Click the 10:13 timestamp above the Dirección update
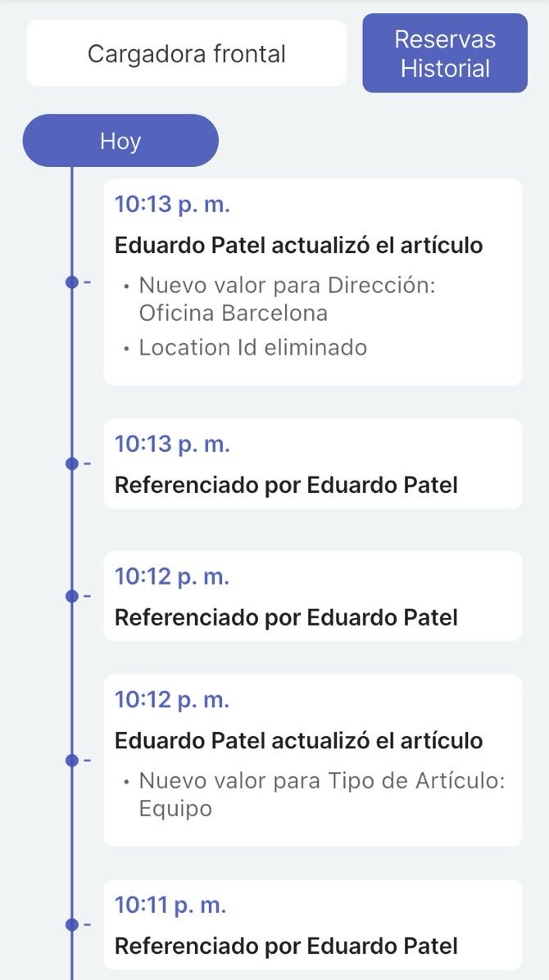Screen dimensions: 549x980 click(x=172, y=204)
